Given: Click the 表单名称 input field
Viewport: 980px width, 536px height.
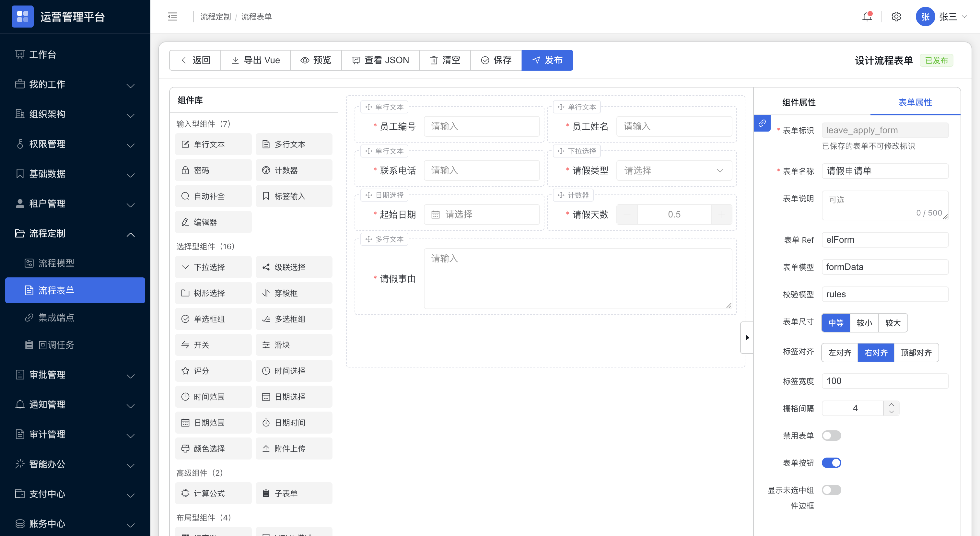Looking at the screenshot, I should tap(885, 171).
